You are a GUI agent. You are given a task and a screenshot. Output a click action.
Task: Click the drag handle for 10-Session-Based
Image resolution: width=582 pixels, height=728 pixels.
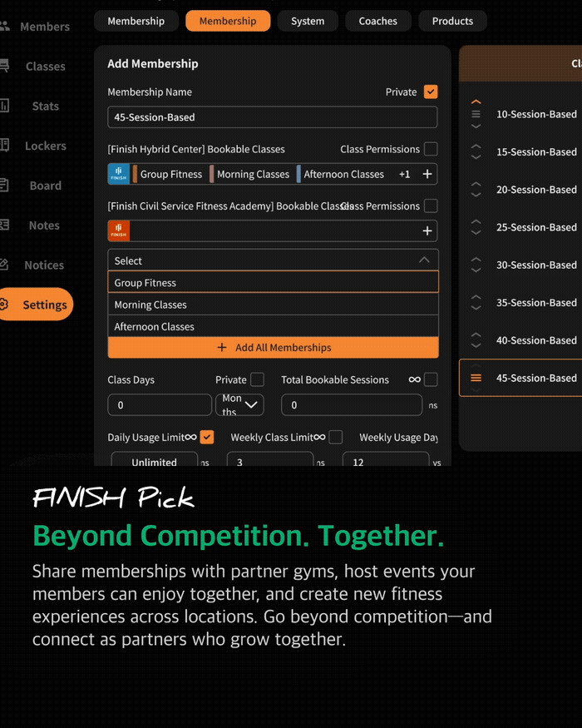(476, 114)
